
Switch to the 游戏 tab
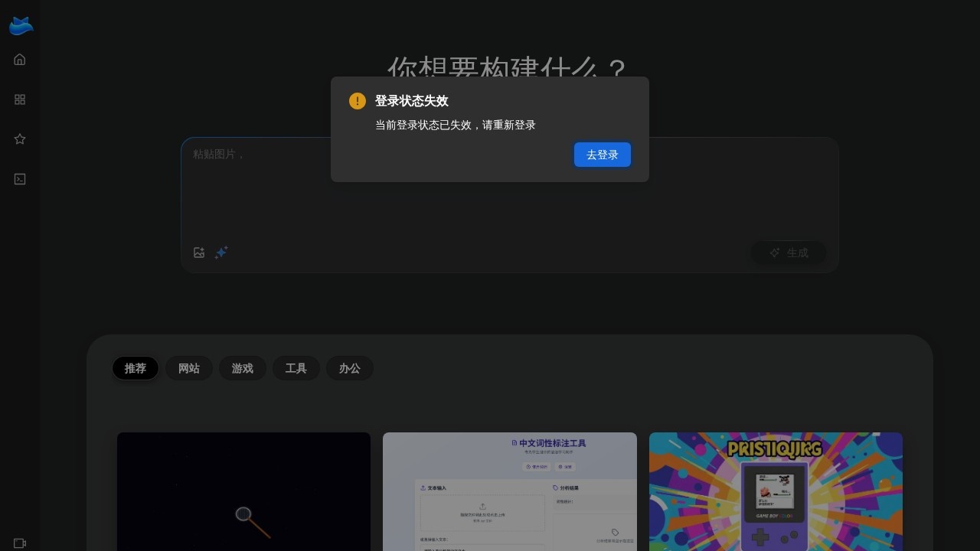[x=243, y=368]
